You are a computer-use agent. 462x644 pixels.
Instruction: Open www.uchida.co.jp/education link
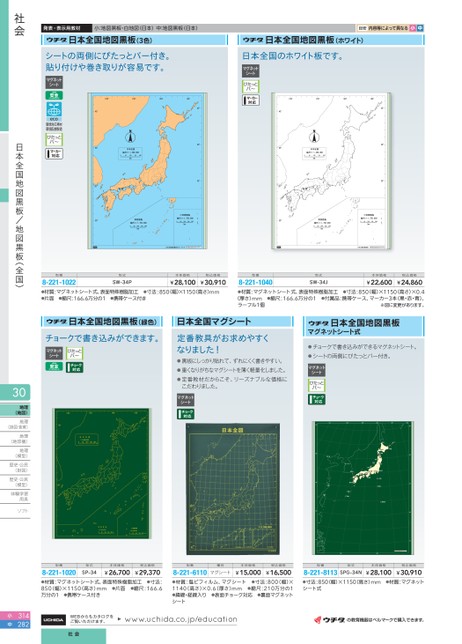click(x=181, y=619)
